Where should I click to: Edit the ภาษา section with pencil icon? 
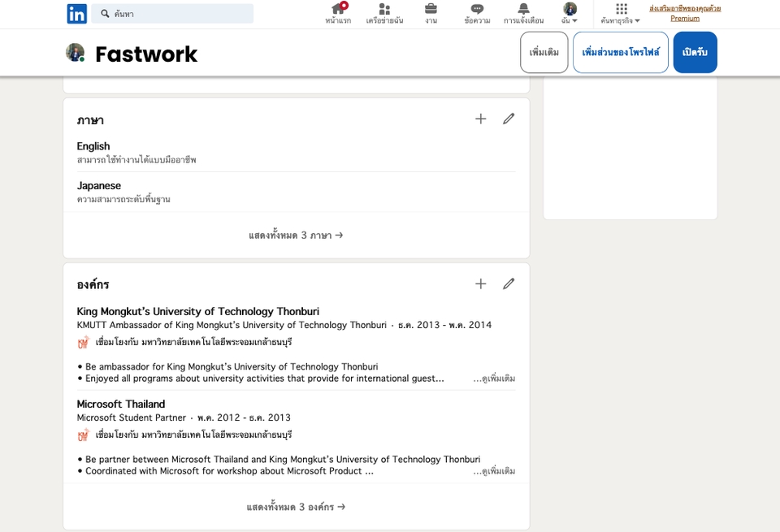coord(509,119)
